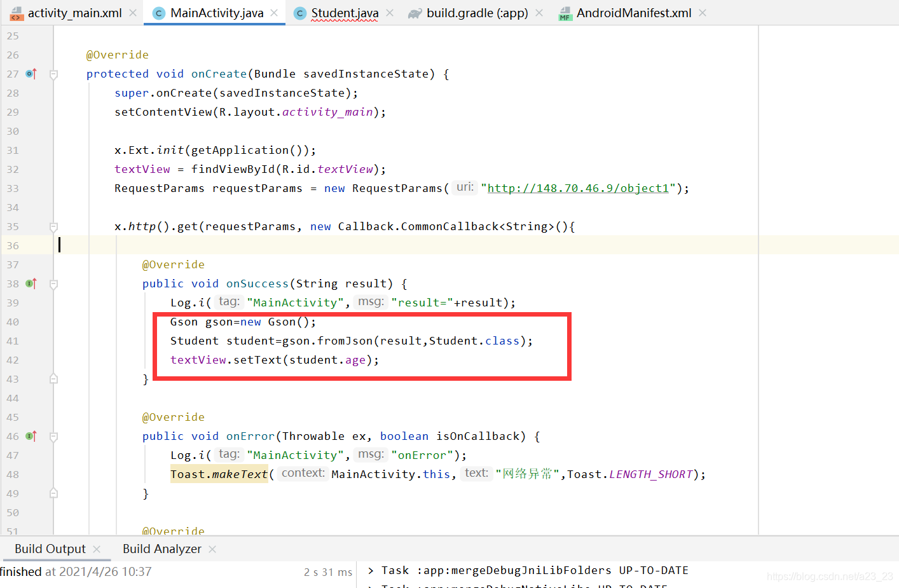Collapse the onCreate method fold at line 27
This screenshot has height=588, width=899.
(x=54, y=74)
